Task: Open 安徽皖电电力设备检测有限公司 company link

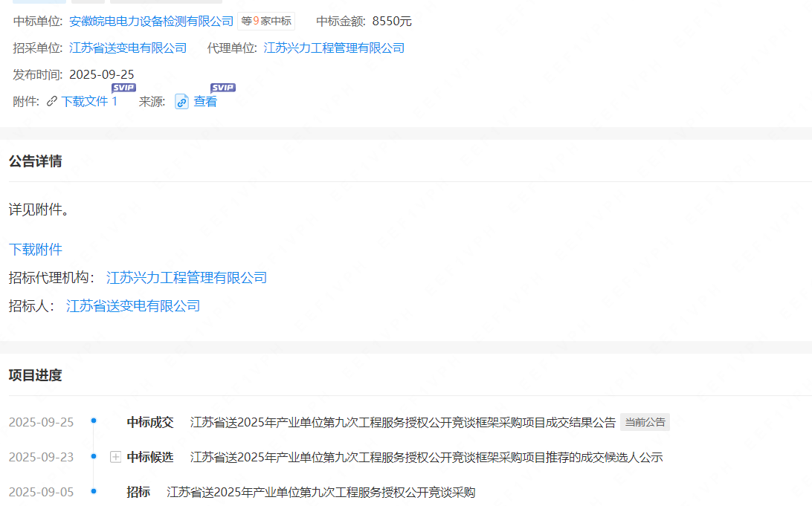Action: (x=151, y=22)
